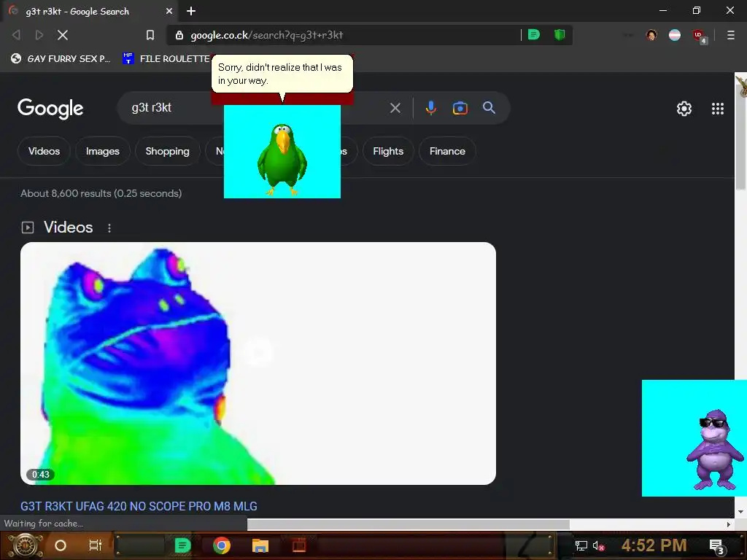Open the green shield icon in address bar
The image size is (747, 560).
[x=560, y=35]
